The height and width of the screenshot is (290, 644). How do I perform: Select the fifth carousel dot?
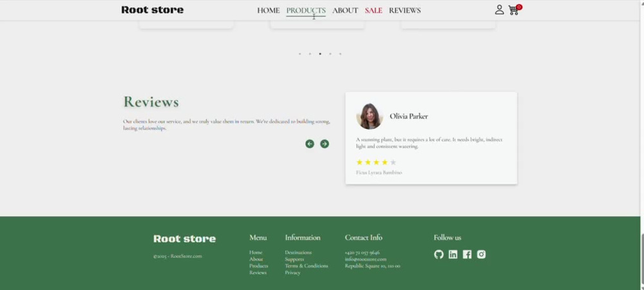(340, 53)
